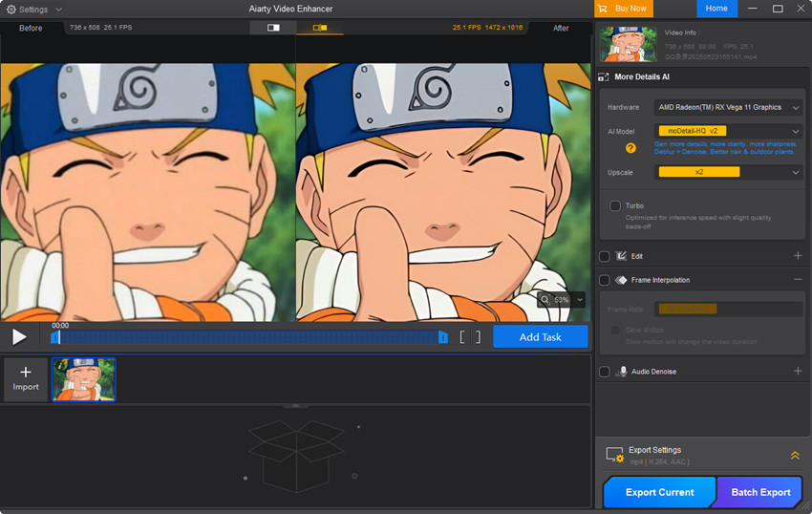Click the panel divider handle
The height and width of the screenshot is (514, 812).
coord(296,406)
